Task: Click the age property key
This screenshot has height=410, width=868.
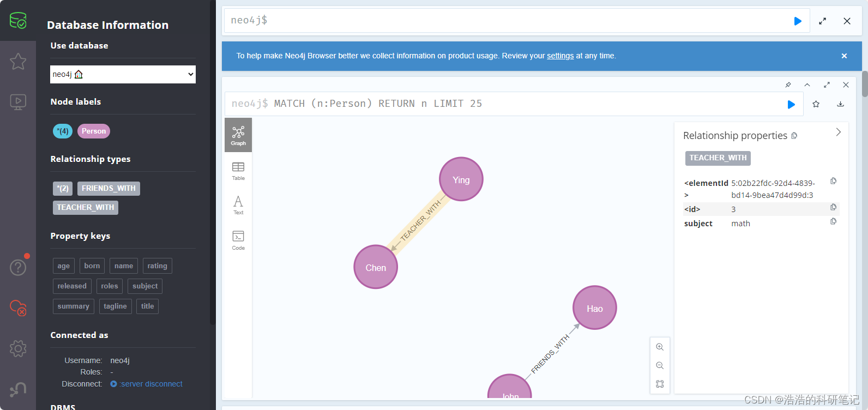Action: (x=64, y=266)
